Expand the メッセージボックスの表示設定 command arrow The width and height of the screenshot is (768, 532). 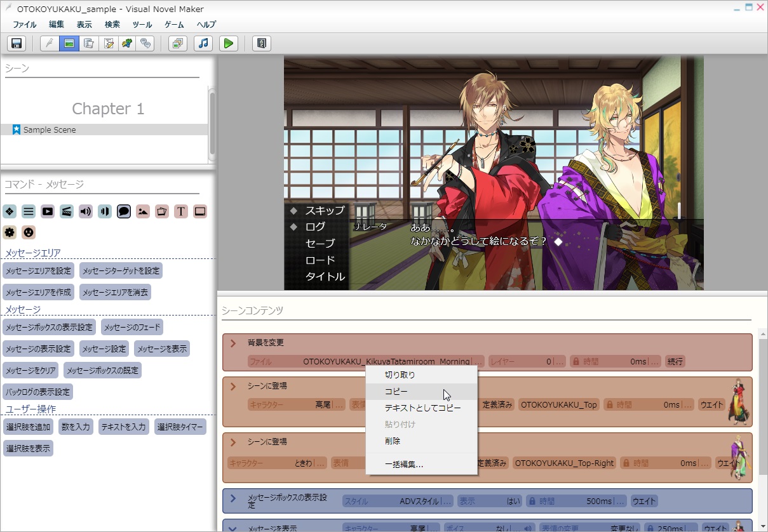pyautogui.click(x=233, y=498)
